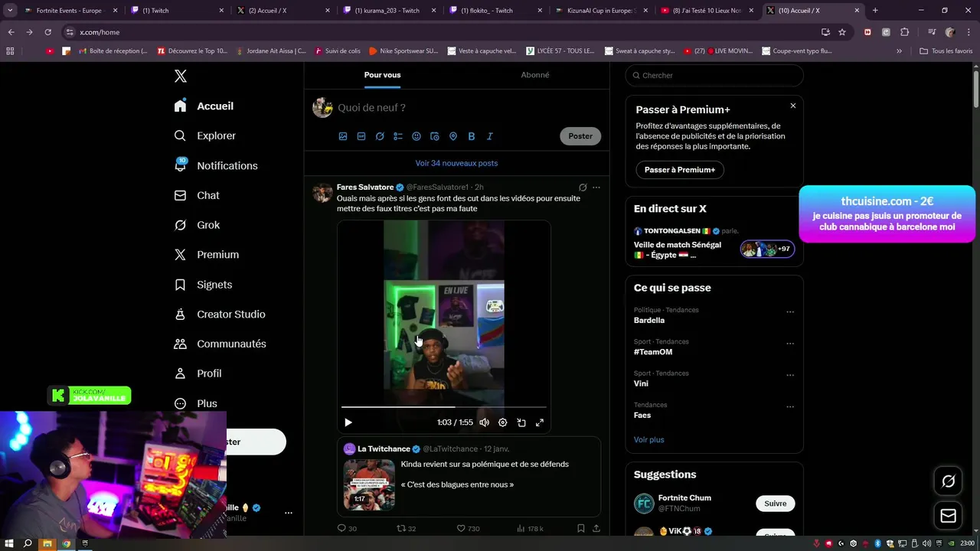Reload the page in Chrome
This screenshot has height=551, width=980.
[47, 32]
